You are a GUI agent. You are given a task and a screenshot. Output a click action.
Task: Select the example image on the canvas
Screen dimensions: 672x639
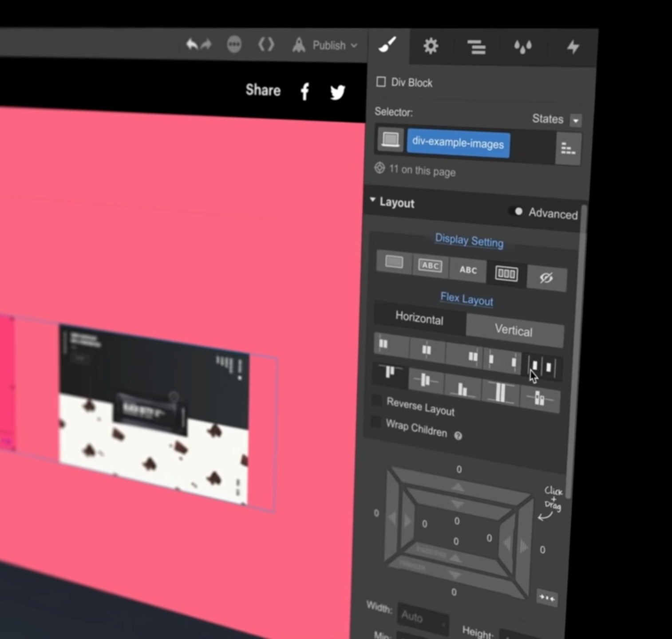tap(154, 415)
